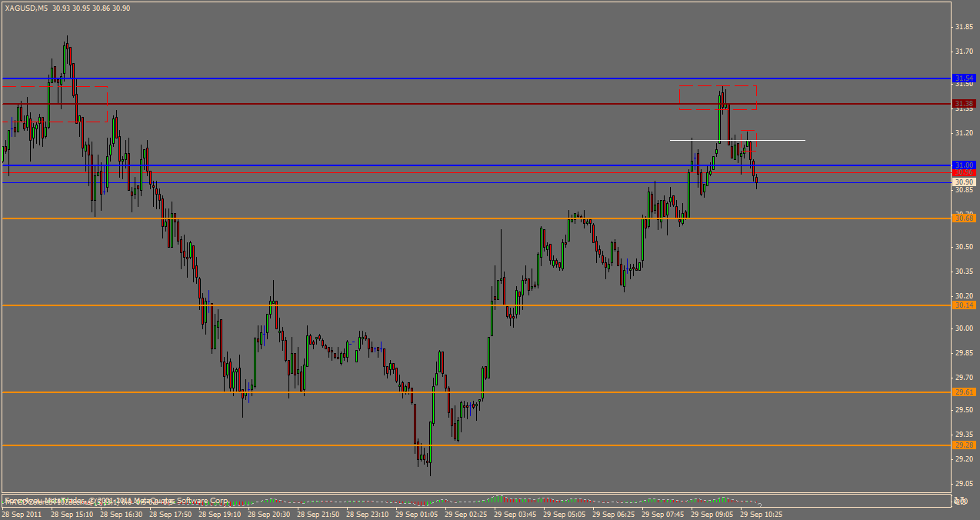Screen dimensions: 980x520
Task: Click the 28 Sep 20:30 time label
Action: pyautogui.click(x=269, y=513)
